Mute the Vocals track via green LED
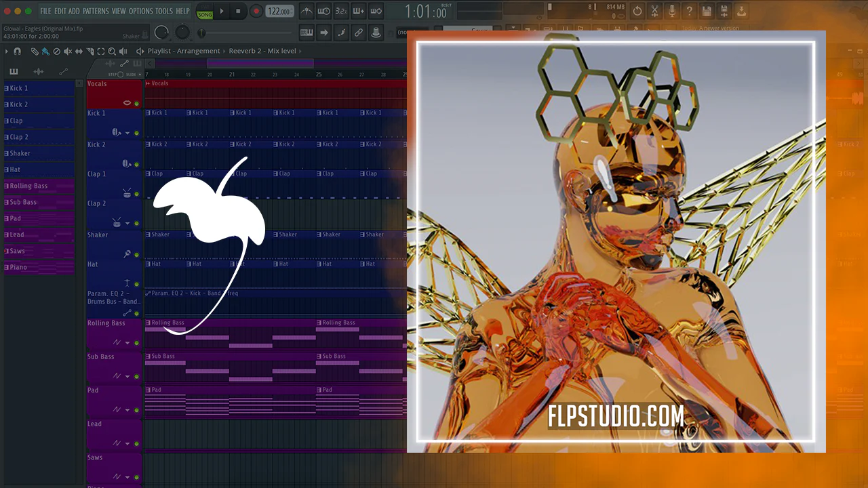The height and width of the screenshot is (488, 868). (x=136, y=104)
